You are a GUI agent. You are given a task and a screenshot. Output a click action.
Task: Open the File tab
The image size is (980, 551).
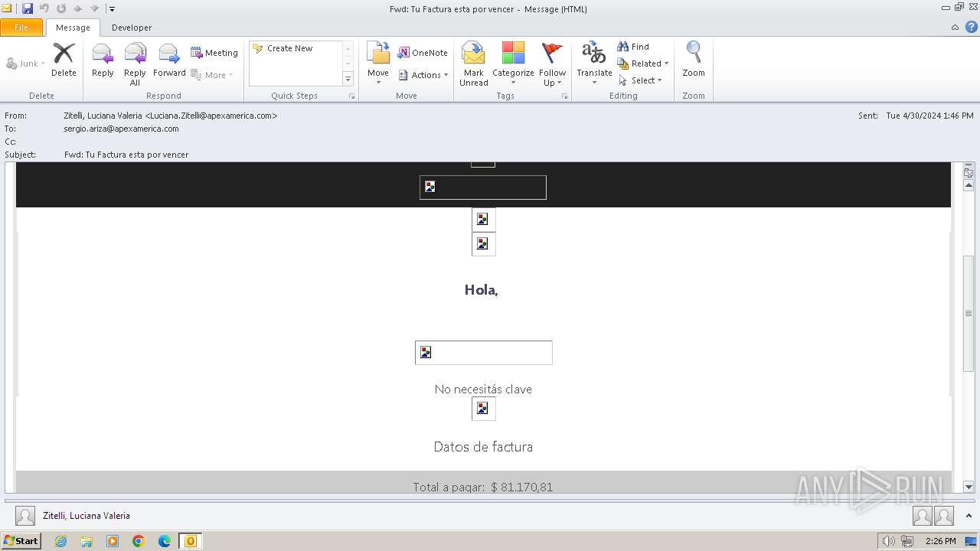click(21, 28)
